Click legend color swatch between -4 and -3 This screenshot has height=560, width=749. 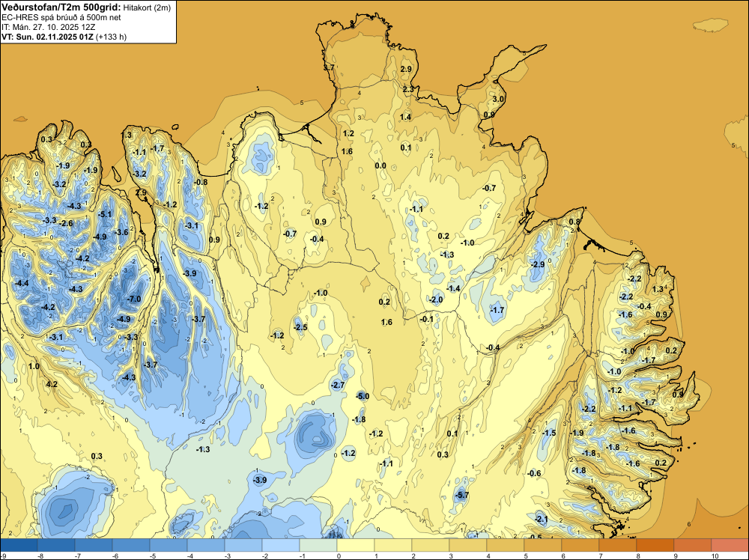[206, 545]
